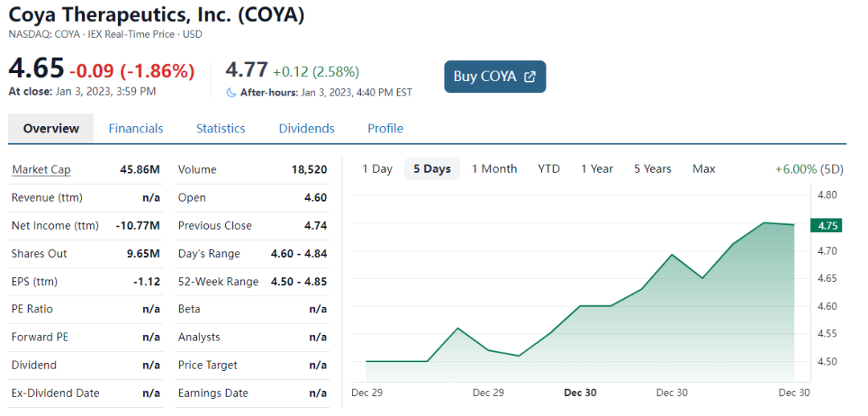
Task: Click the green 4.75 price label
Action: pyautogui.click(x=825, y=226)
